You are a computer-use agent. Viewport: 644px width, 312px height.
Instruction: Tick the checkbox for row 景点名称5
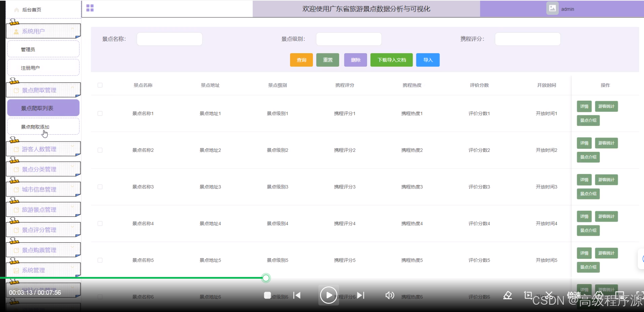[100, 260]
